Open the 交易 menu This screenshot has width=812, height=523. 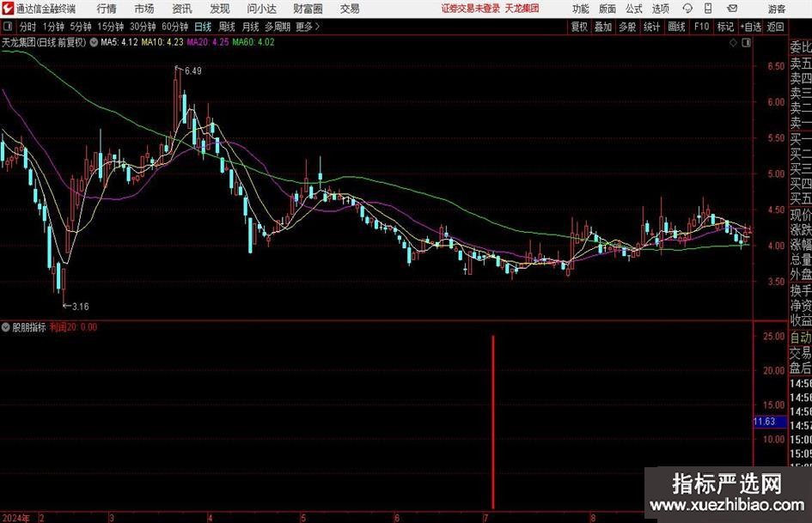coord(350,9)
